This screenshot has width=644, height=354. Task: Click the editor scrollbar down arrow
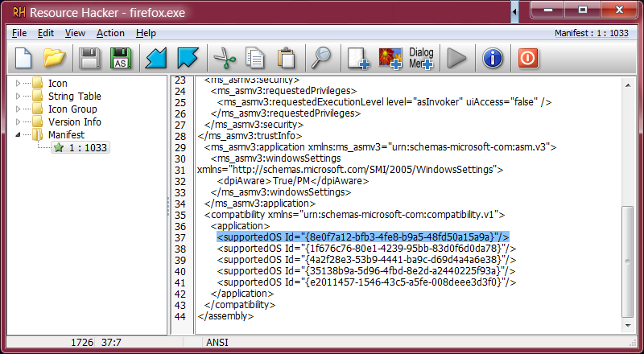[628, 325]
